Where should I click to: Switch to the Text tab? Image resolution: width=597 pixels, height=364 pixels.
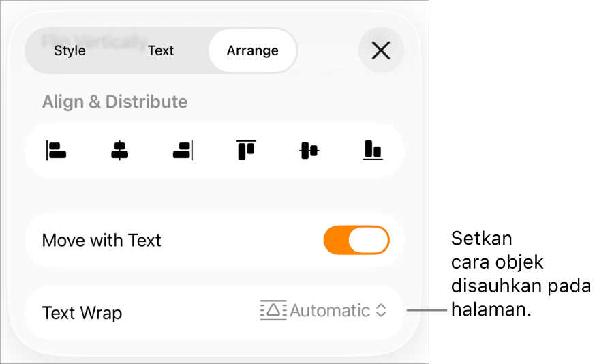pyautogui.click(x=161, y=50)
